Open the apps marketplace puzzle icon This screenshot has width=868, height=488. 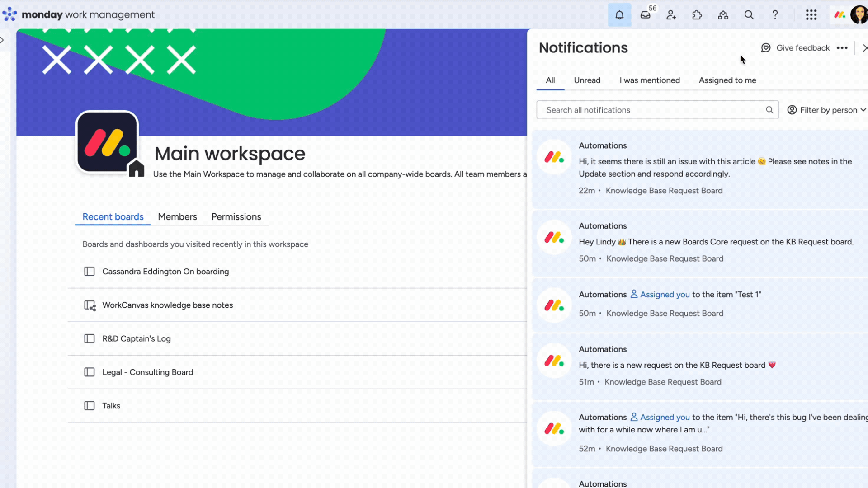tap(697, 14)
